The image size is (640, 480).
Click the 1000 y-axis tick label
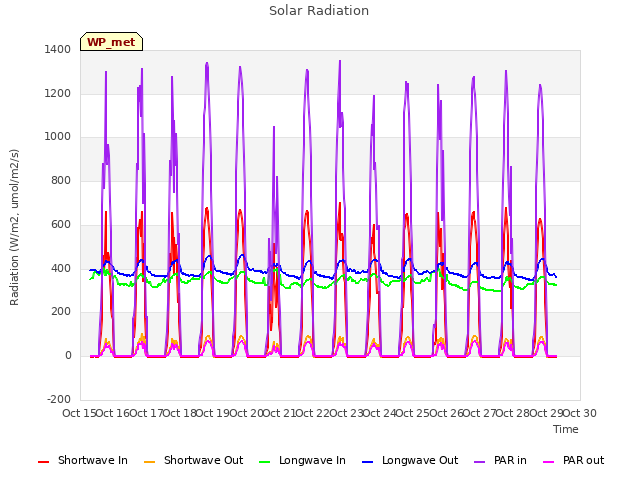pos(58,137)
